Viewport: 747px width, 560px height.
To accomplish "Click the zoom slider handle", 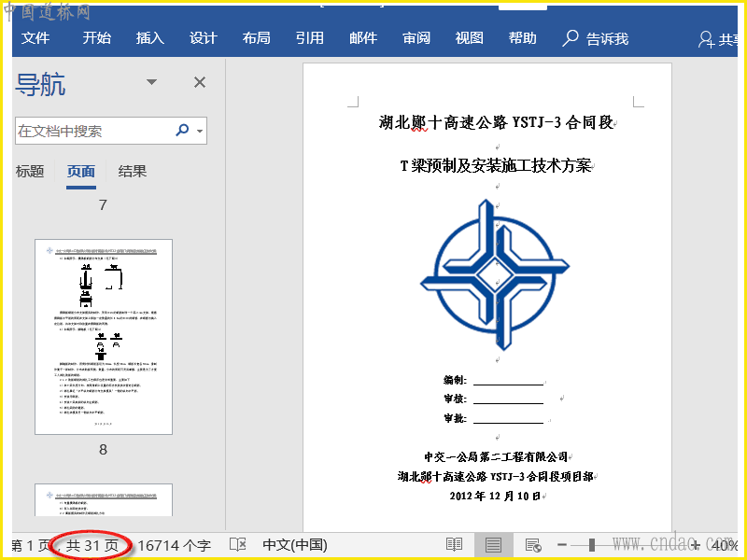I will [592, 545].
